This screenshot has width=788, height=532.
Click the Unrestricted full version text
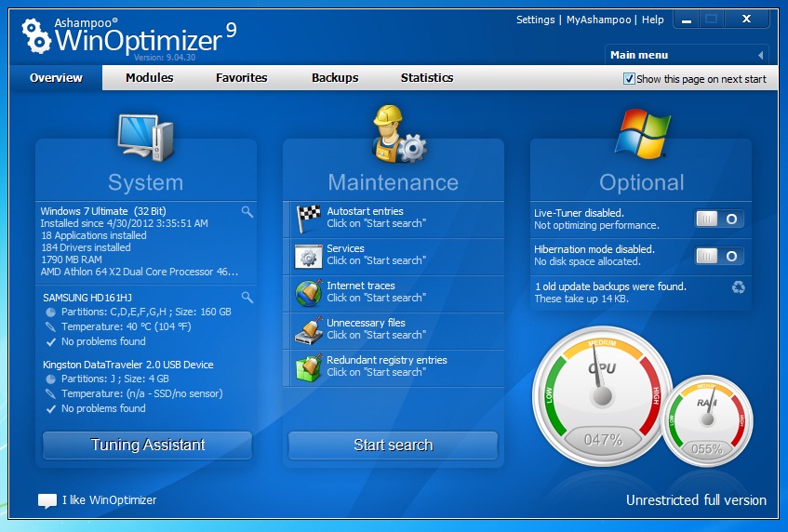696,500
